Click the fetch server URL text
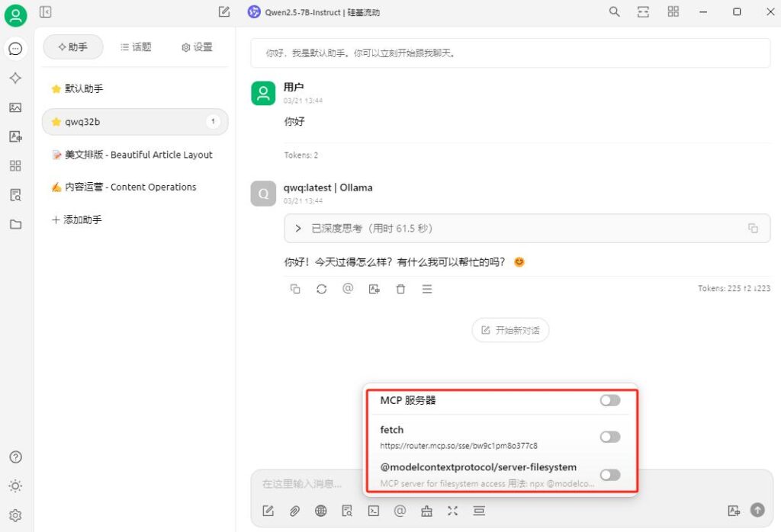The image size is (781, 532). point(458,445)
